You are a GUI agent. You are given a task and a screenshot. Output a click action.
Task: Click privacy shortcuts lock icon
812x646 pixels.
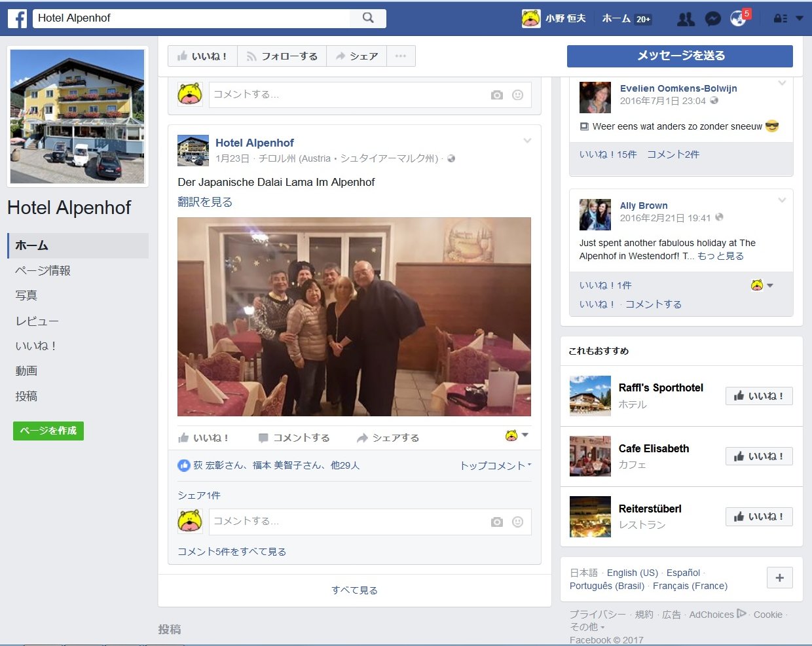pos(780,19)
